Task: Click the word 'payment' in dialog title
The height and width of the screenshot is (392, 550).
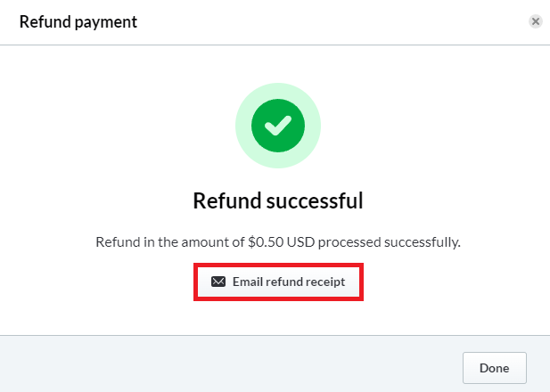Action: pyautogui.click(x=105, y=23)
